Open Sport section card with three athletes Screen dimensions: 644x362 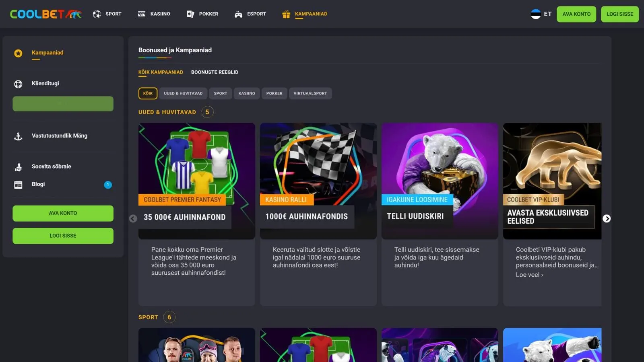(x=197, y=345)
